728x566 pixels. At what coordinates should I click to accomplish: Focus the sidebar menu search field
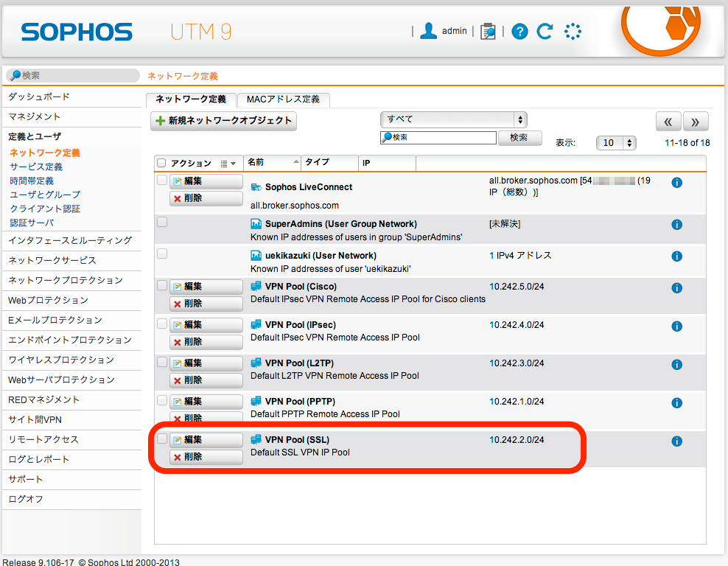(73, 75)
